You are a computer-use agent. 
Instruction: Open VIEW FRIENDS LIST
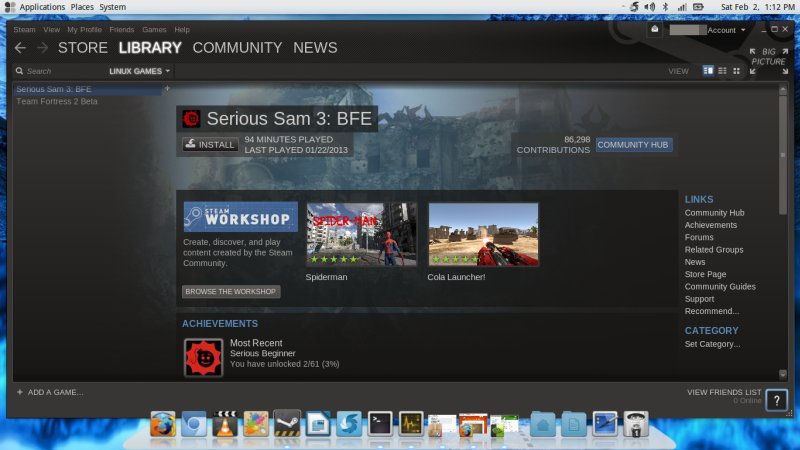(724, 392)
